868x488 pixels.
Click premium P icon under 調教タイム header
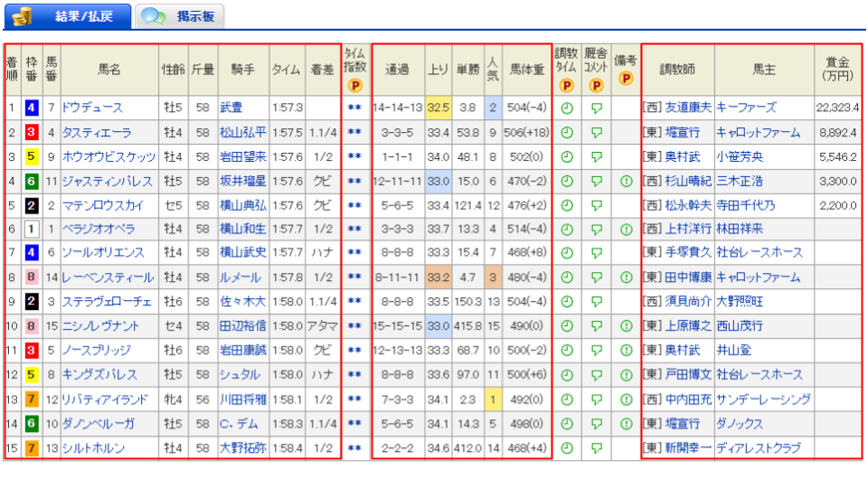click(x=566, y=86)
